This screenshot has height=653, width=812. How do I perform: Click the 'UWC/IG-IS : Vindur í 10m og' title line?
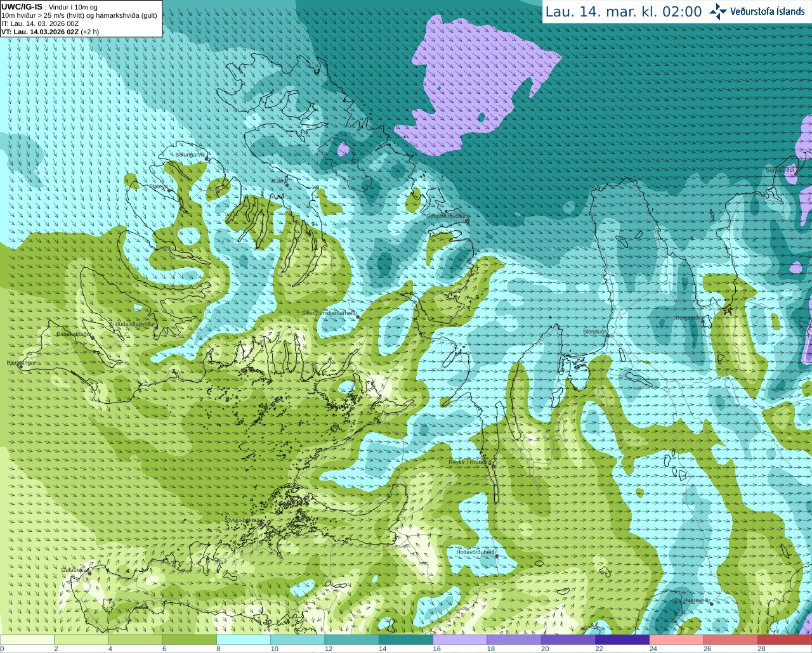tap(49, 7)
